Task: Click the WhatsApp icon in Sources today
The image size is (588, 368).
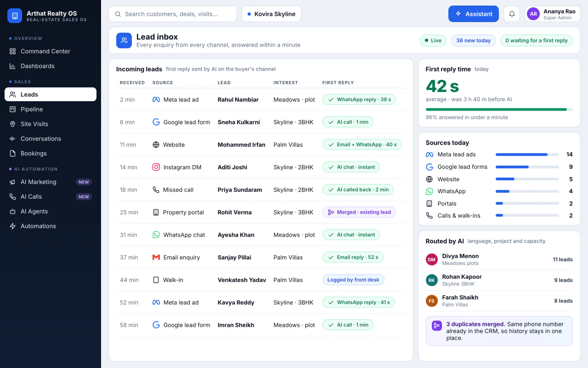Action: [429, 191]
